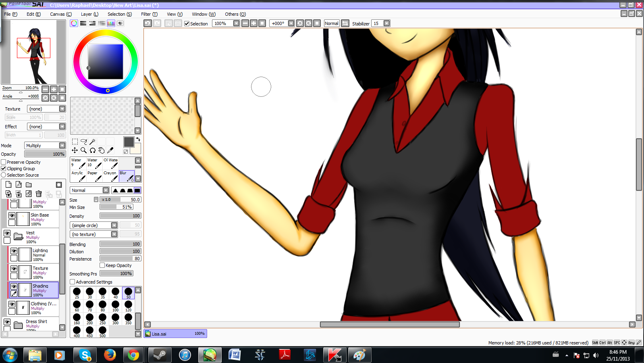Image resolution: width=644 pixels, height=363 pixels.
Task: Click the delete layer trash icon
Action: coord(39,194)
